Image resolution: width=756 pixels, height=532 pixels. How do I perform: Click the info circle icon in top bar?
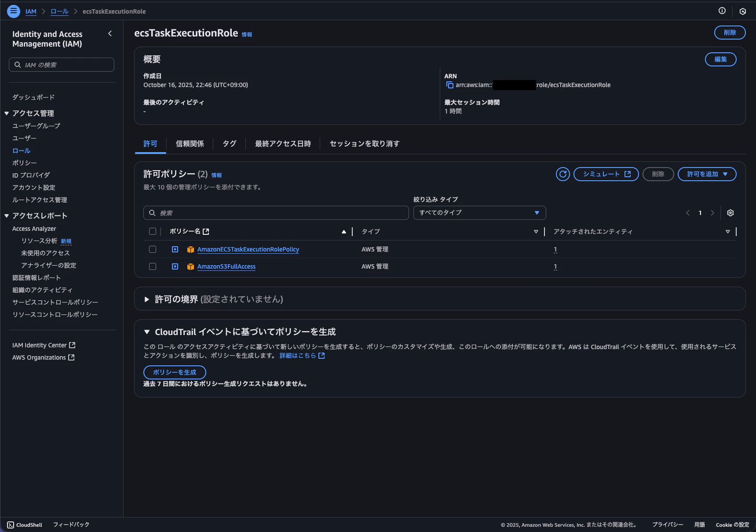[722, 11]
